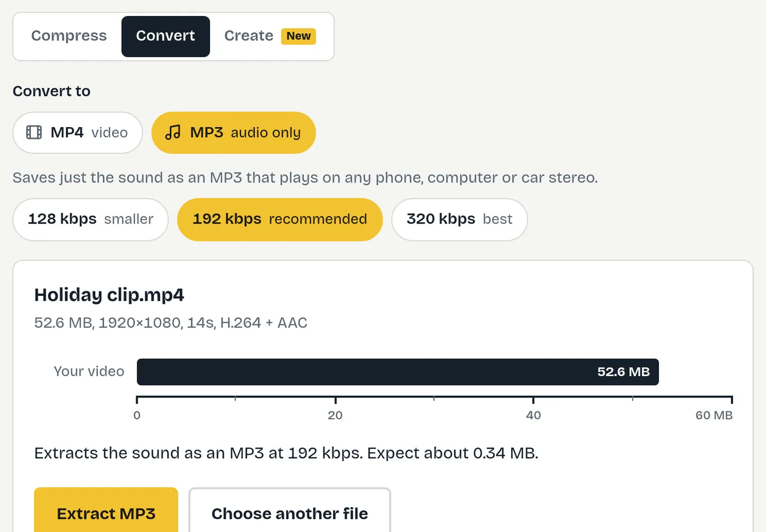Click Choose another file button
Image resolution: width=766 pixels, height=532 pixels.
pyautogui.click(x=290, y=511)
